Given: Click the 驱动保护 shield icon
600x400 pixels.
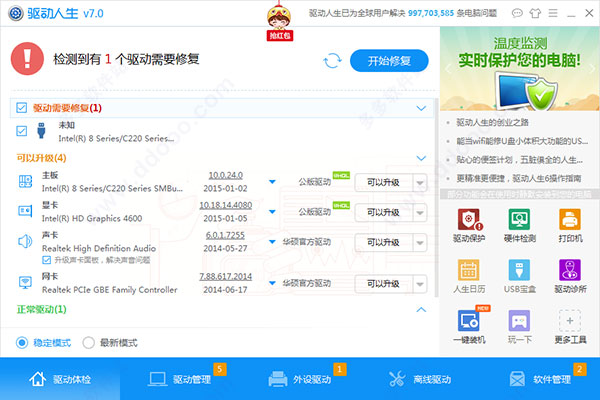Looking at the screenshot, I should (x=469, y=219).
